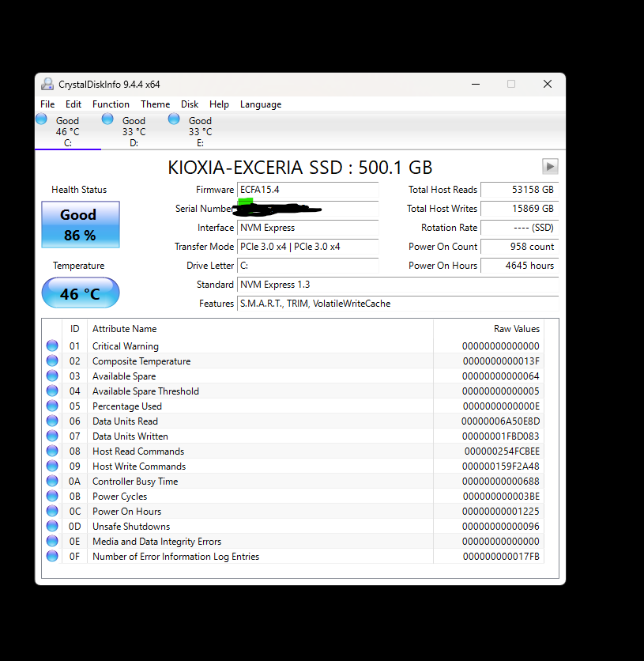Click the Good 86 % health status button
This screenshot has height=661, width=644.
point(81,225)
